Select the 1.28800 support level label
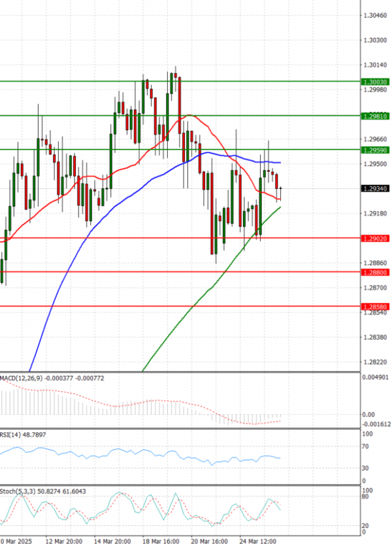The width and height of the screenshot is (392, 545). (376, 272)
